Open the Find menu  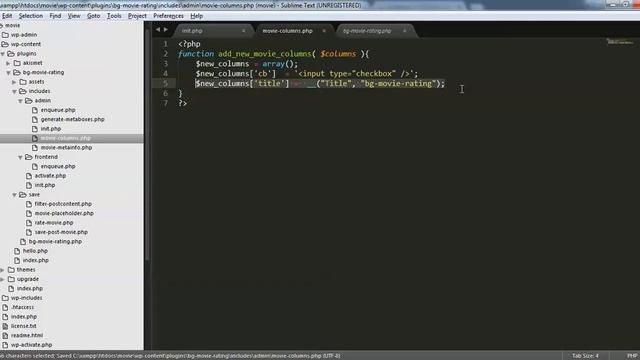[x=55, y=16]
